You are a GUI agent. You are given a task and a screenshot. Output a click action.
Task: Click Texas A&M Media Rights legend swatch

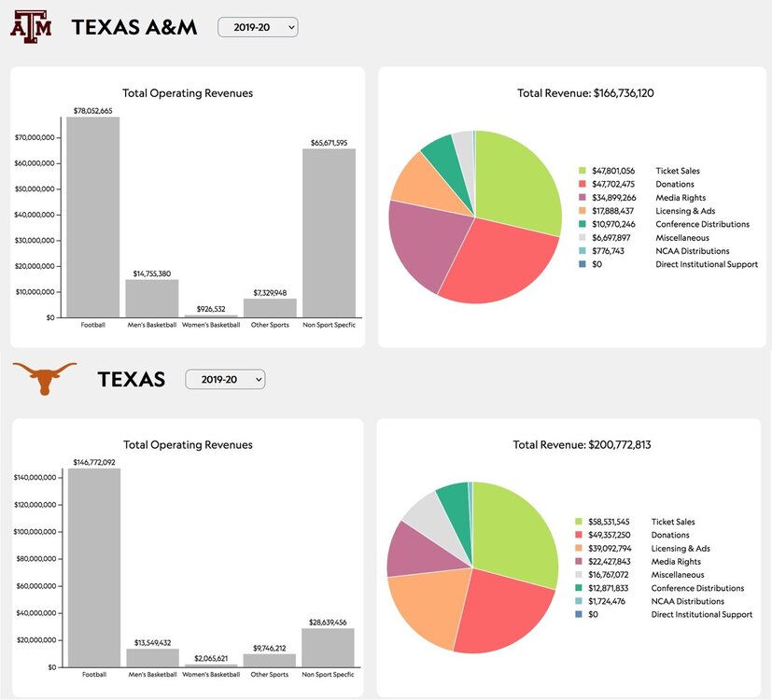tap(583, 198)
